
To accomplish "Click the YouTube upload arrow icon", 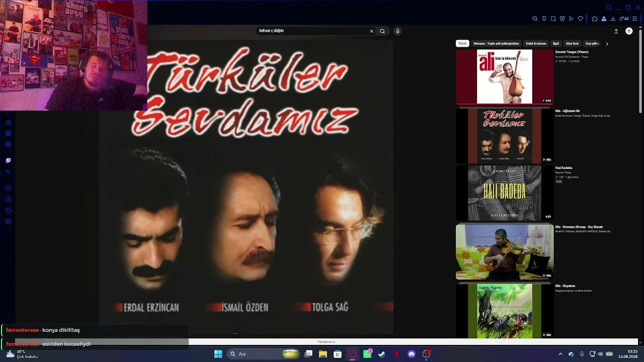I will pos(616,31).
